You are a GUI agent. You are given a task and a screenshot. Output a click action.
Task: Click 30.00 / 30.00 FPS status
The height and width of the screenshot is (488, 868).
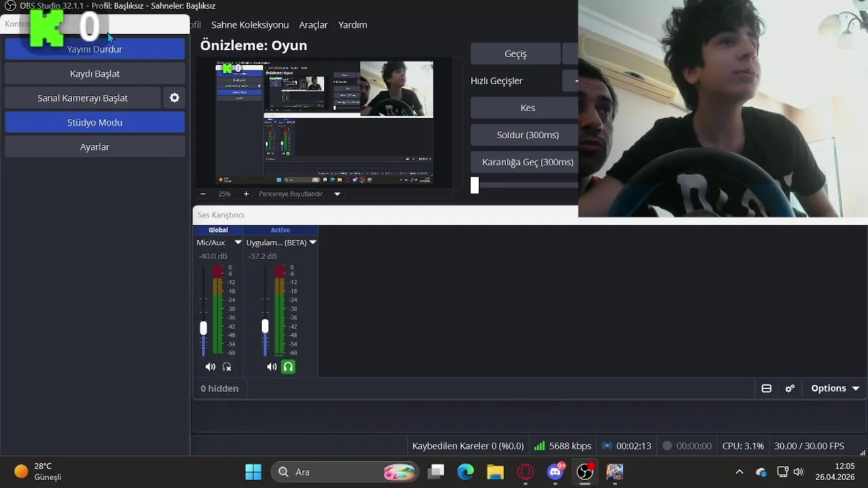tap(809, 446)
